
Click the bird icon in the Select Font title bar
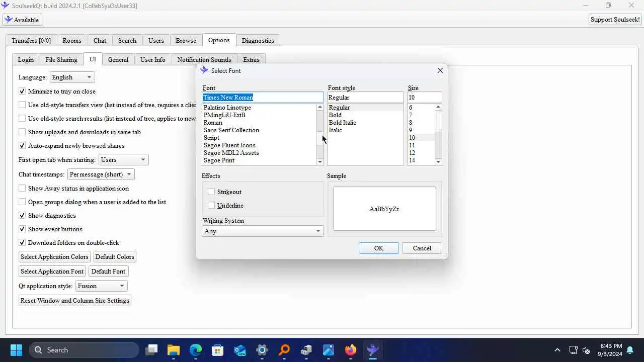point(204,70)
